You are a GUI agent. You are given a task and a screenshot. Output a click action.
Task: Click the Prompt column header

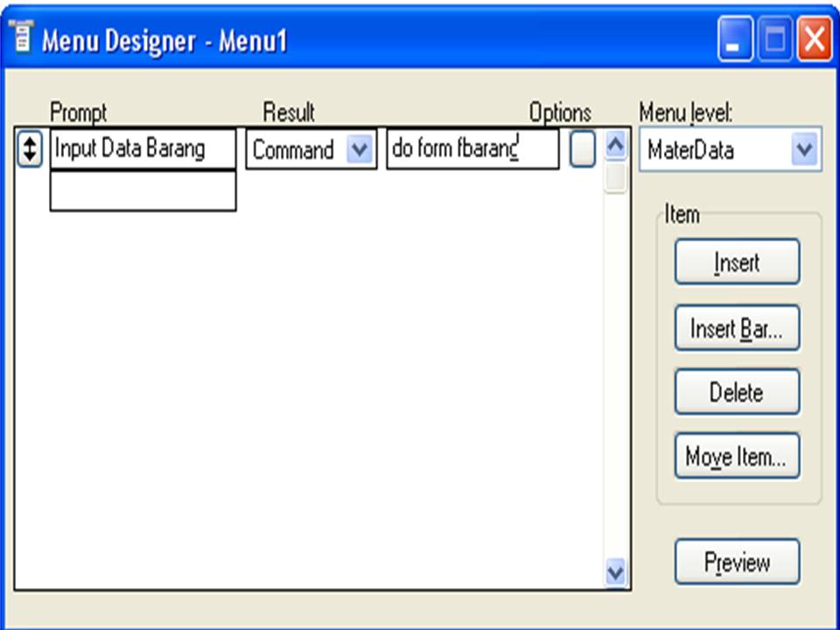(79, 112)
